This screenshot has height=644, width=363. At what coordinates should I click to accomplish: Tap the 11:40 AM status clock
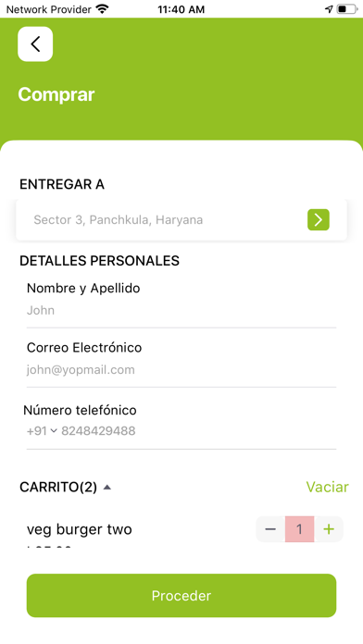181,9
